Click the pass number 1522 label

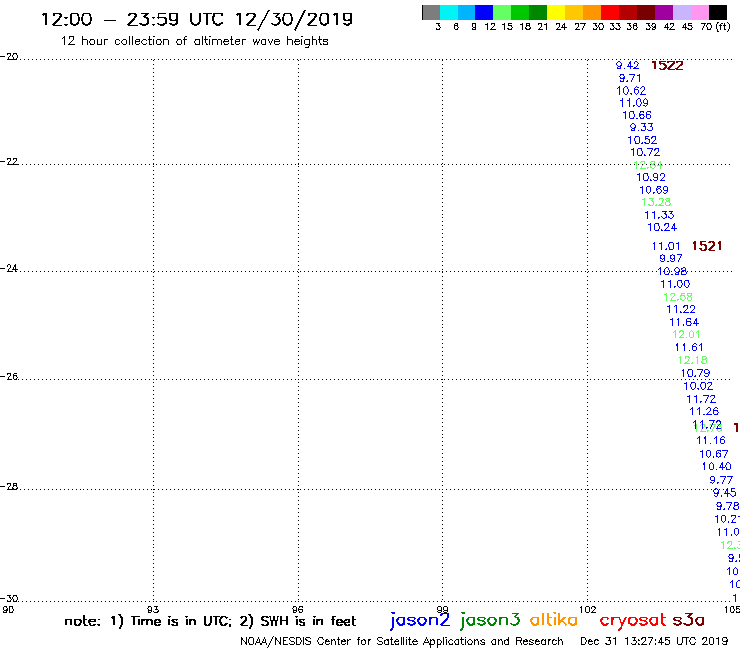coord(667,66)
